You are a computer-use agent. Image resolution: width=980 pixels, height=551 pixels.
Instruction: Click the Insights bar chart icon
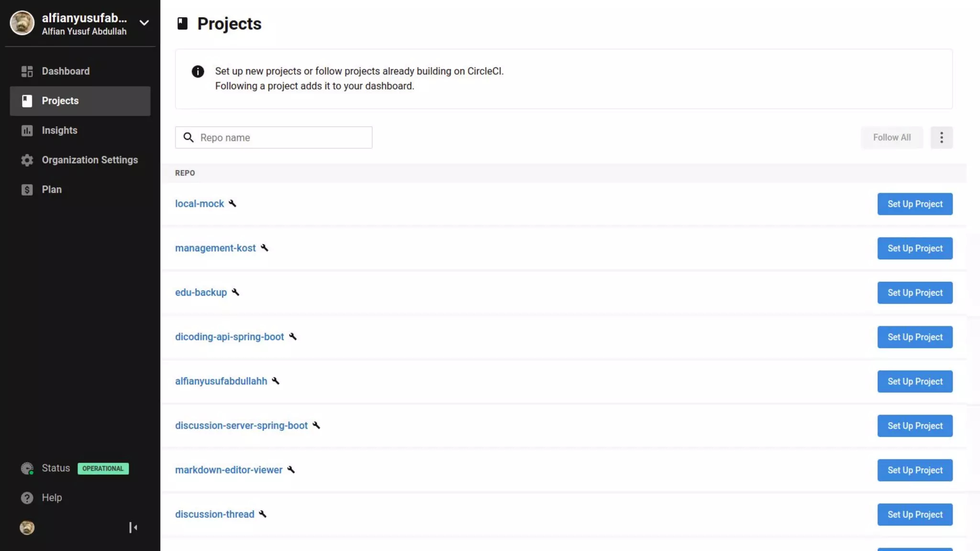[x=27, y=131]
